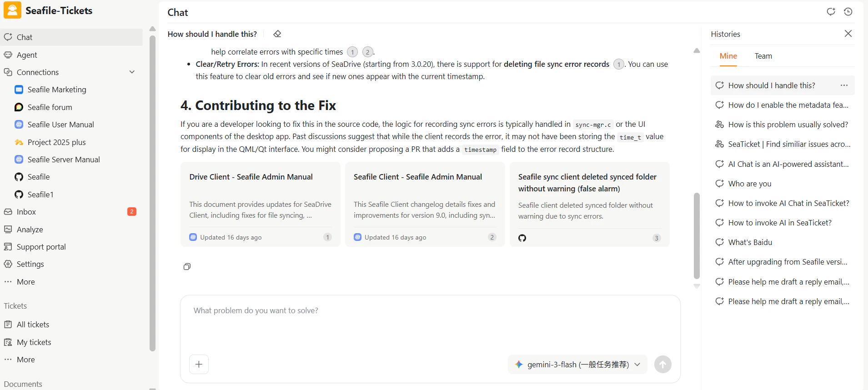The image size is (868, 390).
Task: Click reference count 1 on Drive Client card
Action: tap(327, 237)
